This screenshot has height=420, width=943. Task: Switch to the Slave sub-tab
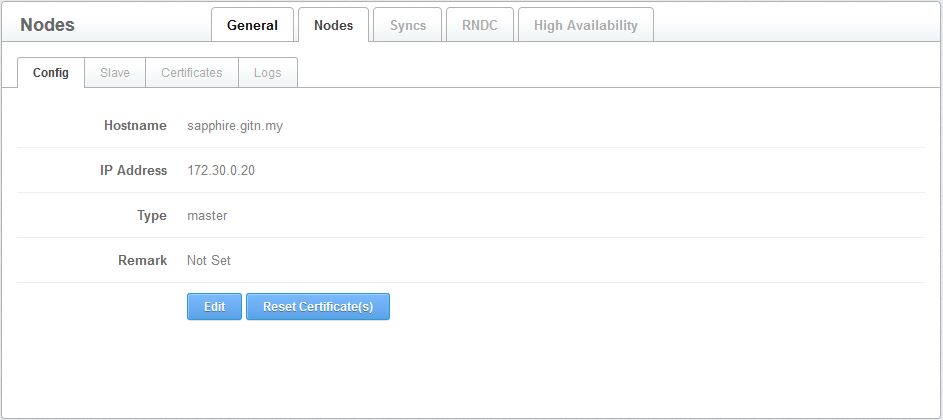[x=115, y=73]
